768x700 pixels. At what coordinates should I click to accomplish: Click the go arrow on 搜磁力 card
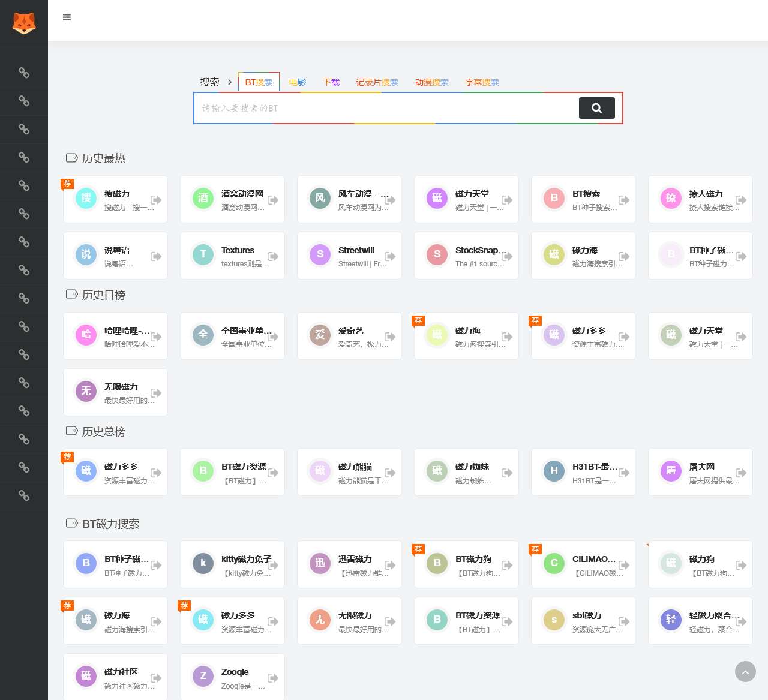tap(156, 200)
